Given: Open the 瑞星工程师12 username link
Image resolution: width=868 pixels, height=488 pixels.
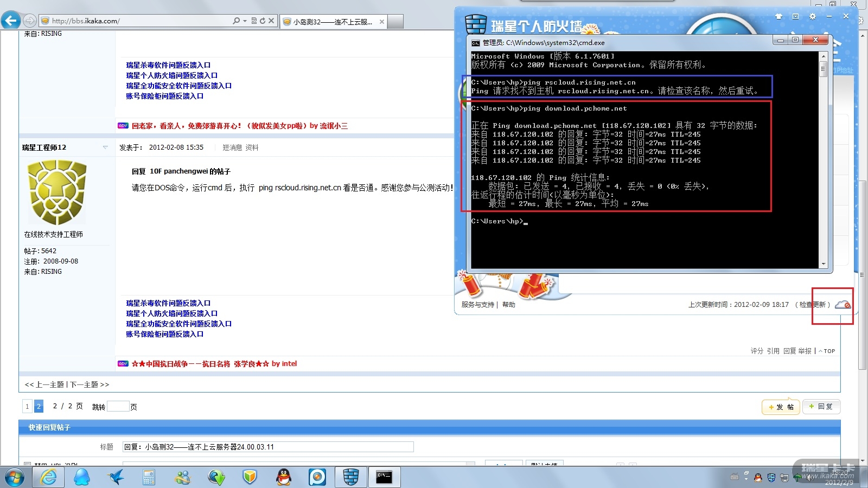Looking at the screenshot, I should [44, 147].
